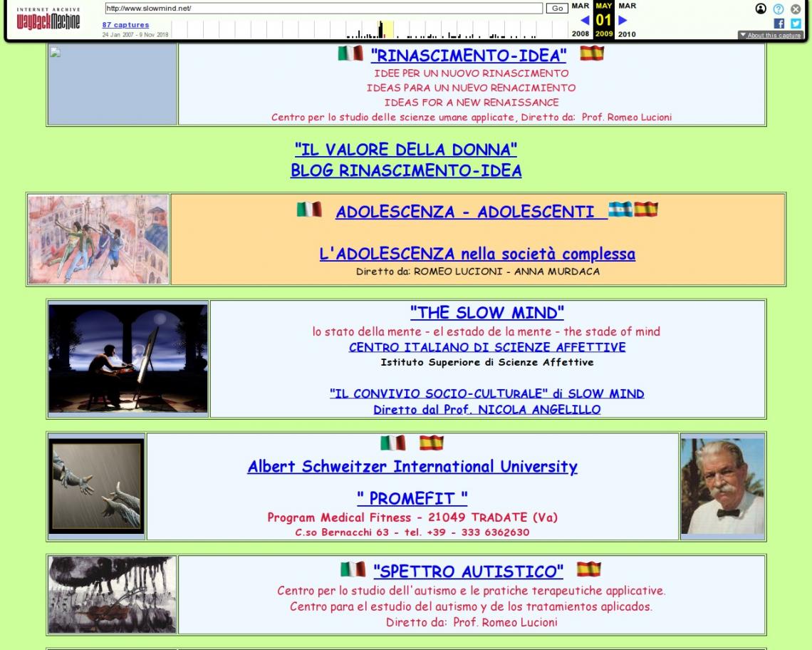The width and height of the screenshot is (812, 650).
Task: Share this capture on Twitter
Action: [796, 24]
